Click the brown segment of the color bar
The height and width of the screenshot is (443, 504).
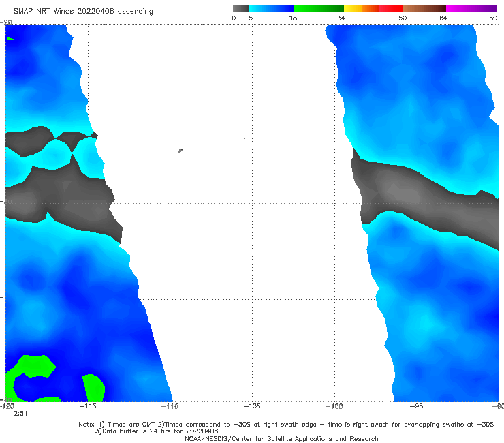pos(424,8)
